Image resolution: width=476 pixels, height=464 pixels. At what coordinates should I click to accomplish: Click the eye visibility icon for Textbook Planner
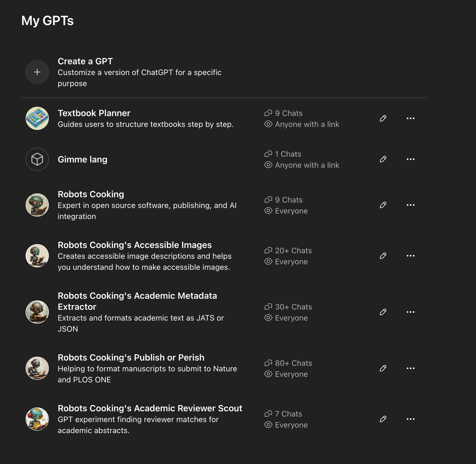pos(268,124)
